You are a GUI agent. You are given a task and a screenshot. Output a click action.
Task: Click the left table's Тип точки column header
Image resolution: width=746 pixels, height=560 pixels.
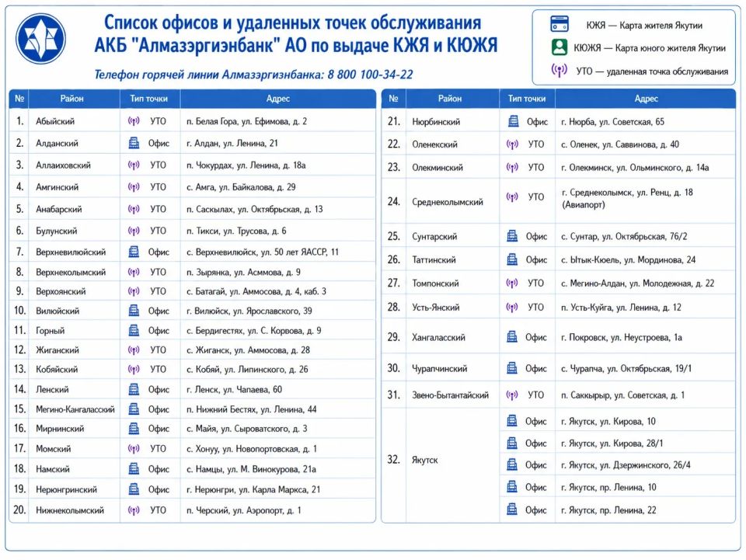(149, 99)
